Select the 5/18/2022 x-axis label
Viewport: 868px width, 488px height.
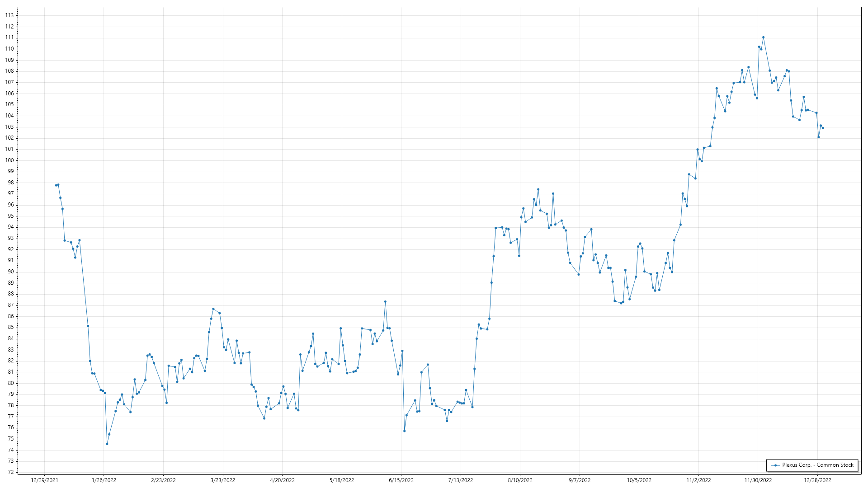pos(342,480)
